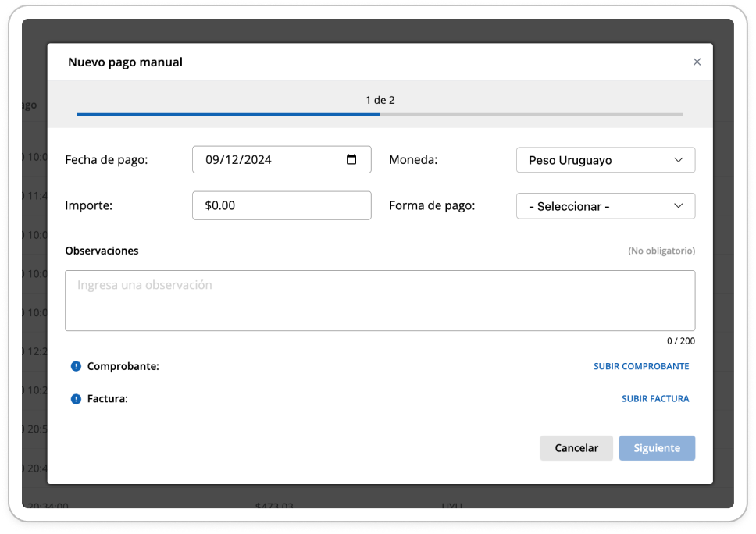Click the 'Observaciones' label
Screen dimensions: 756x534
102,251
